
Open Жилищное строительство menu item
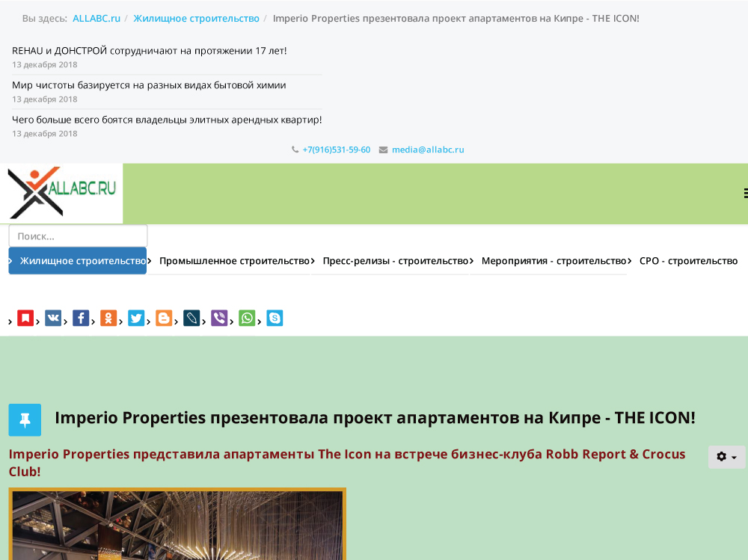point(77,261)
